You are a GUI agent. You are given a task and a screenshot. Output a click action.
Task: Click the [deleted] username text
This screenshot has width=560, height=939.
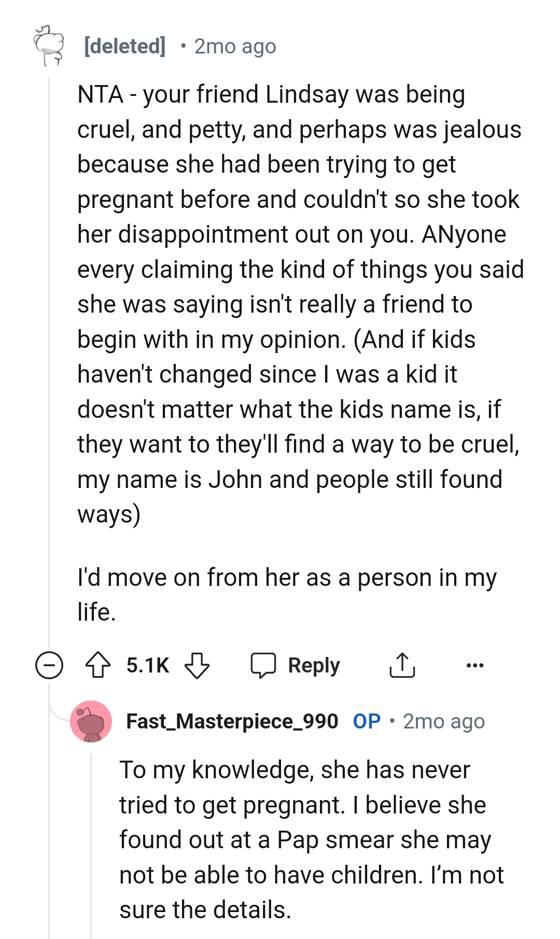[124, 46]
